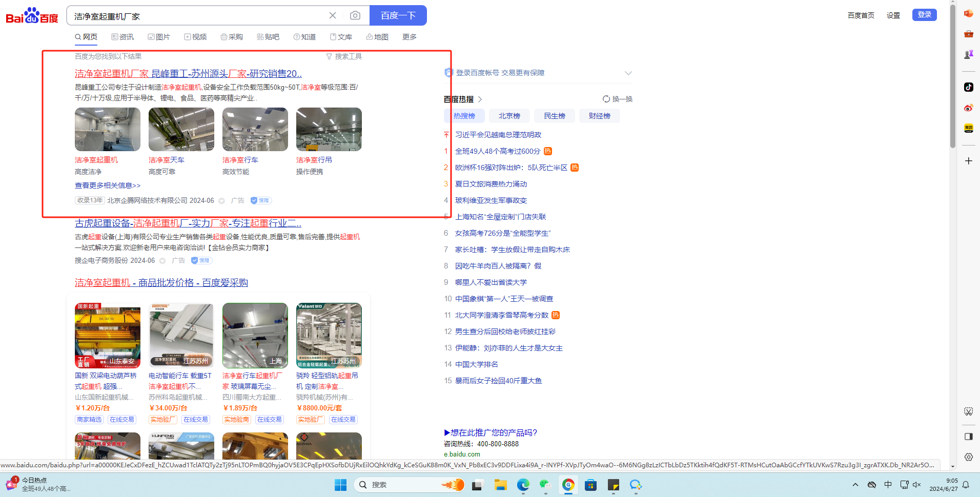Open the 搜索工具 filter options

coord(344,56)
